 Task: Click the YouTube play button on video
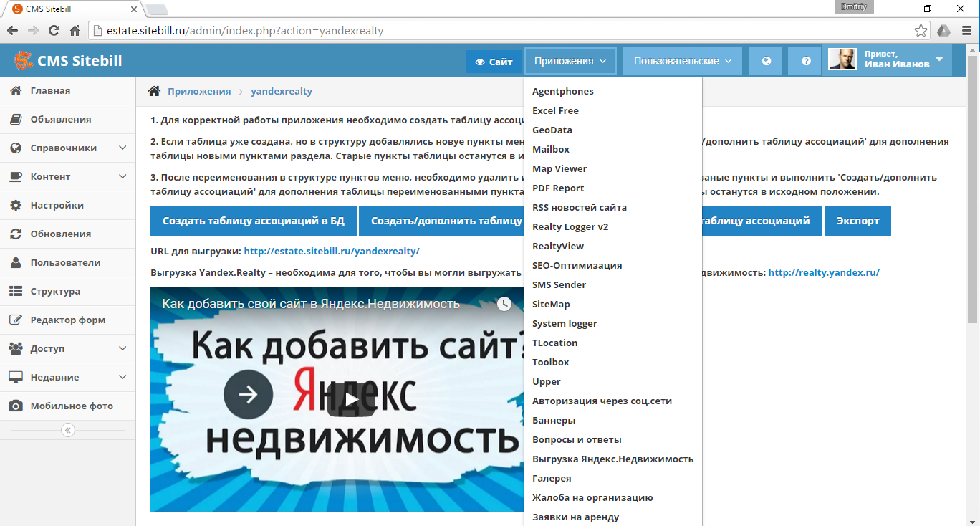[x=350, y=400]
